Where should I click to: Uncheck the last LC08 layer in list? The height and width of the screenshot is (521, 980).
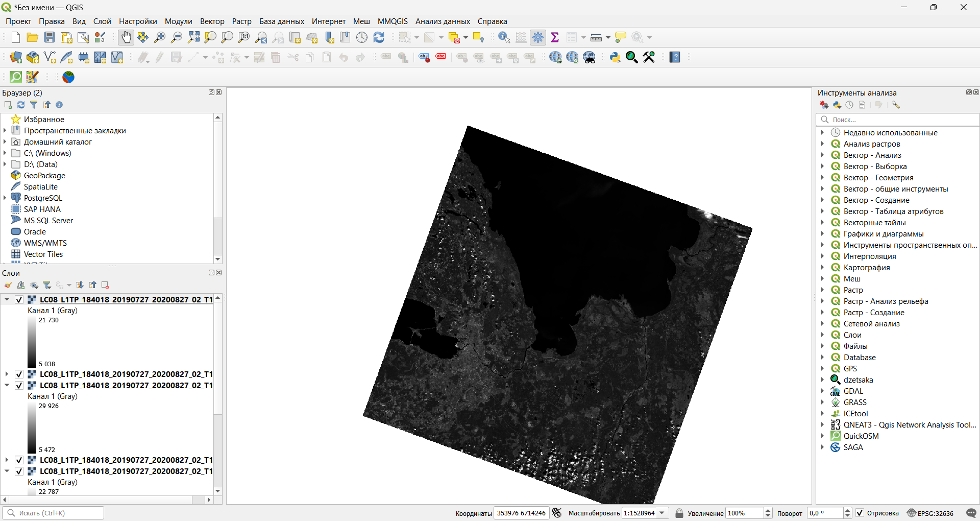pos(19,471)
